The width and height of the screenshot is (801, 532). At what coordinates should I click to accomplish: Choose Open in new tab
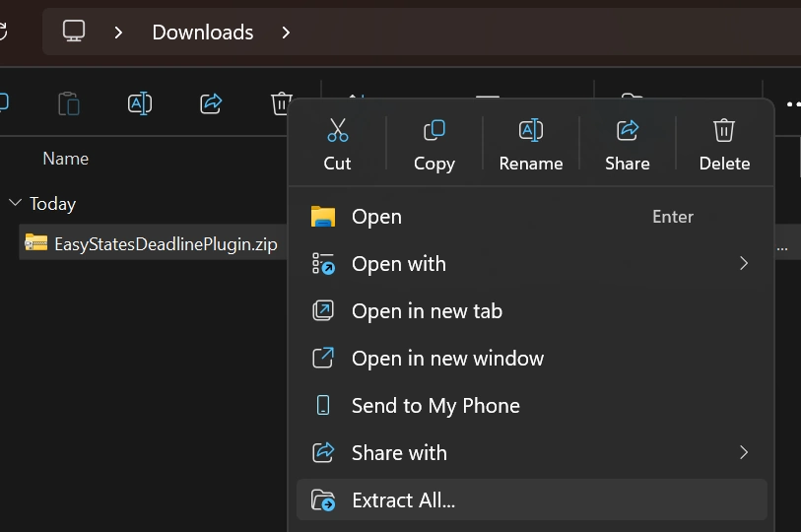click(427, 311)
